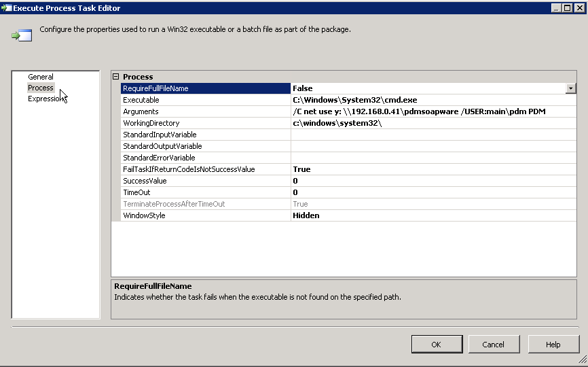Viewport: 588px width, 367px height.
Task: Open Help for this editor
Action: pos(553,345)
